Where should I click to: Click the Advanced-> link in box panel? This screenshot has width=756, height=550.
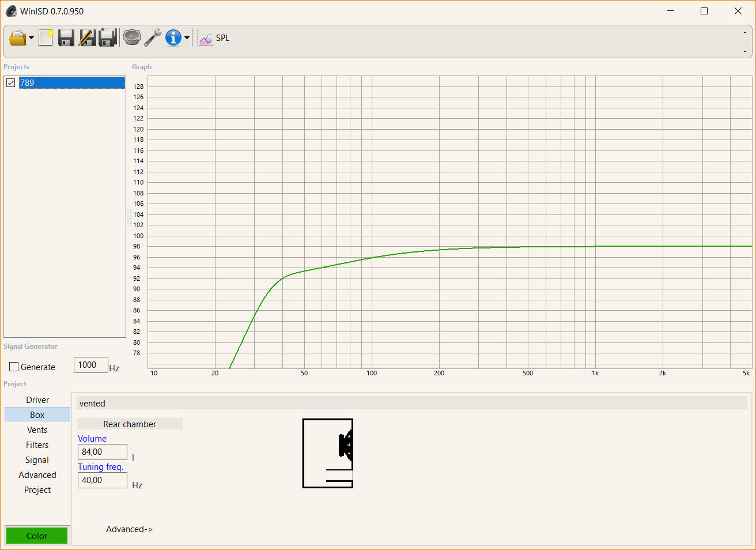pos(129,529)
